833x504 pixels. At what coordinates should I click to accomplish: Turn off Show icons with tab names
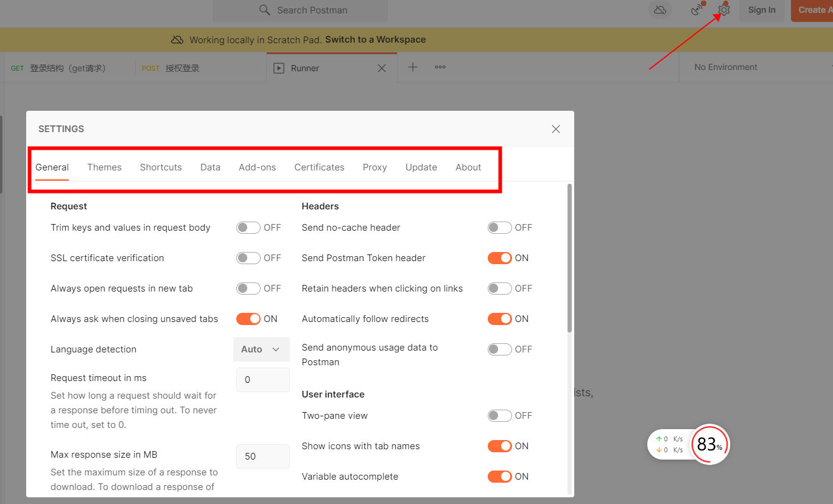point(500,446)
